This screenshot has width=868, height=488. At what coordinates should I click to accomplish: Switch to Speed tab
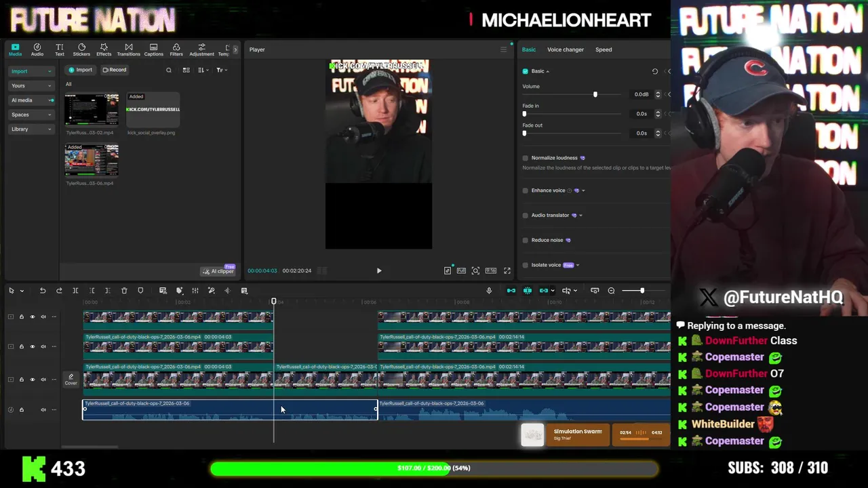click(604, 49)
